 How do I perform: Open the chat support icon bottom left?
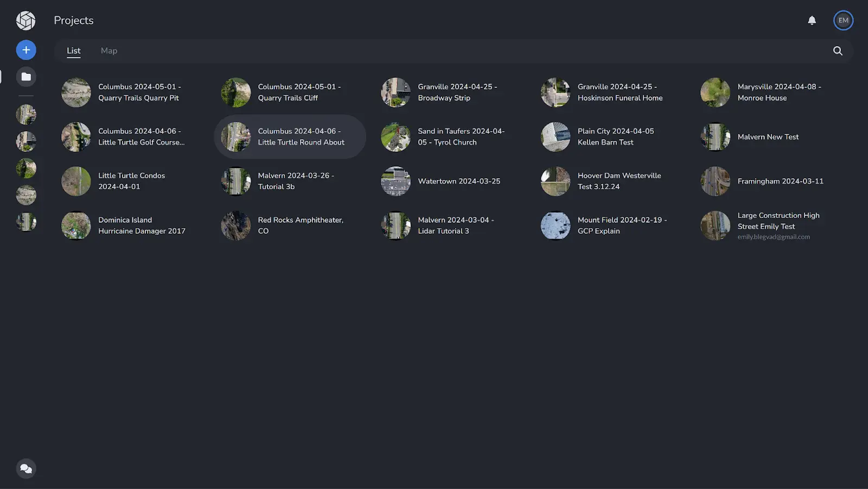(25, 468)
